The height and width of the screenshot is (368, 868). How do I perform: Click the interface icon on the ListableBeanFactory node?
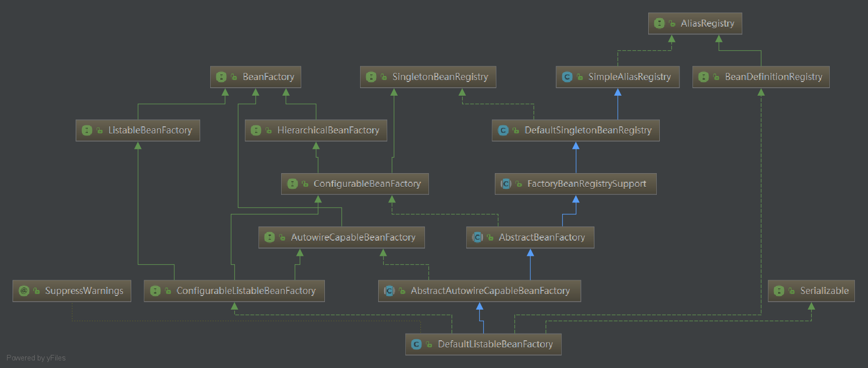pyautogui.click(x=87, y=130)
